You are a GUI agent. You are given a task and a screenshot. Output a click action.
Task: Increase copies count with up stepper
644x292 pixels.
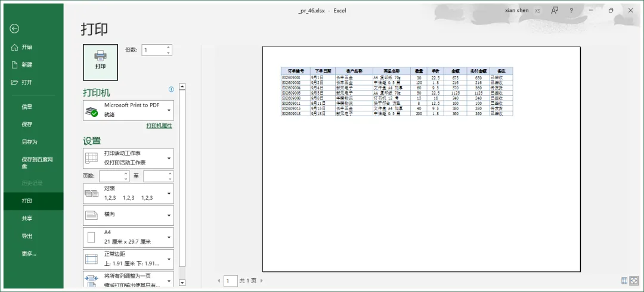(168, 48)
